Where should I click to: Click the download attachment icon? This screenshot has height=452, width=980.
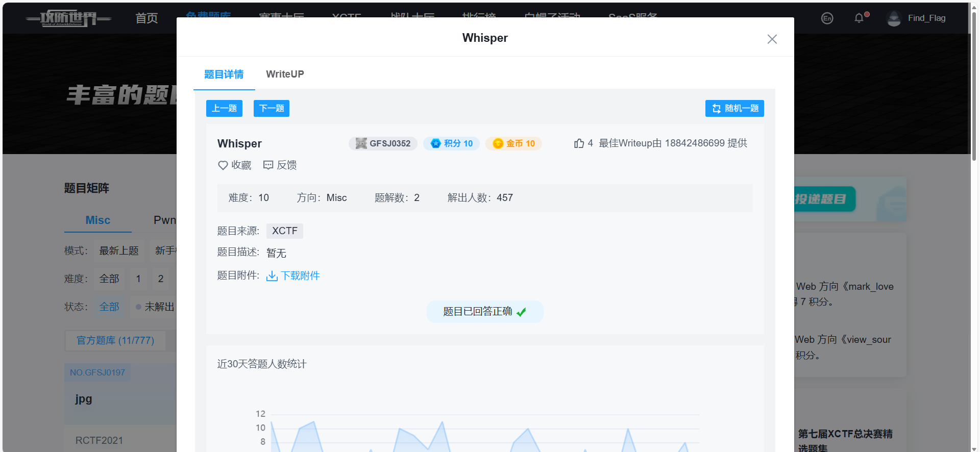pyautogui.click(x=272, y=276)
